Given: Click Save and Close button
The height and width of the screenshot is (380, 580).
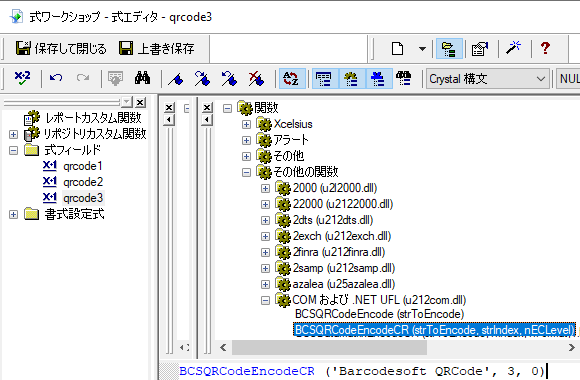Looking at the screenshot, I should tap(61, 48).
